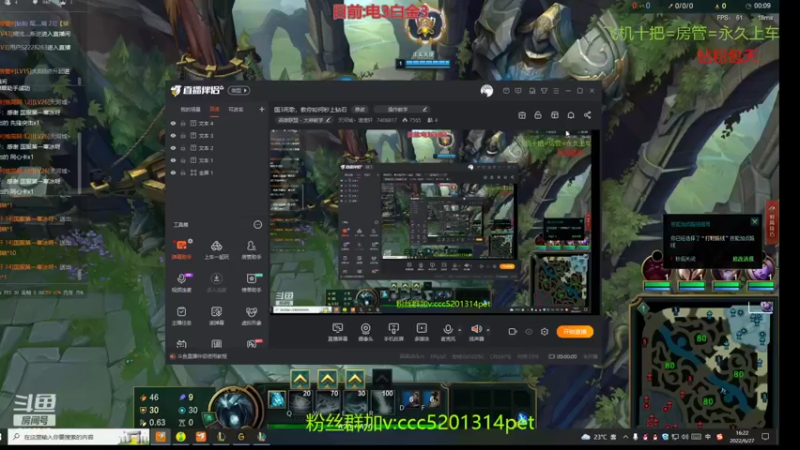Switch to the first scene tab 我的场景
Image resolution: width=800 pixels, height=450 pixels.
190,109
